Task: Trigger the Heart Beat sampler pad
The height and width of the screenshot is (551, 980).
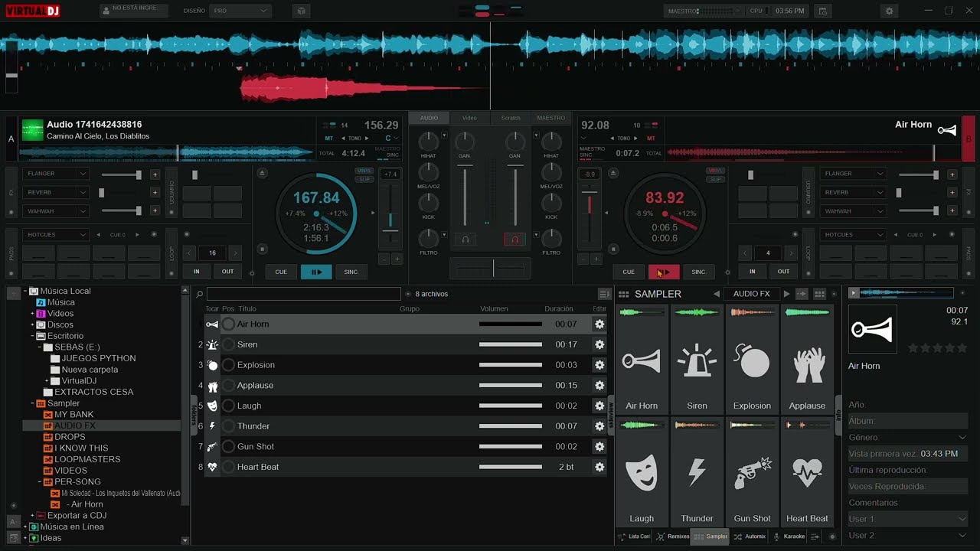Action: click(x=807, y=472)
